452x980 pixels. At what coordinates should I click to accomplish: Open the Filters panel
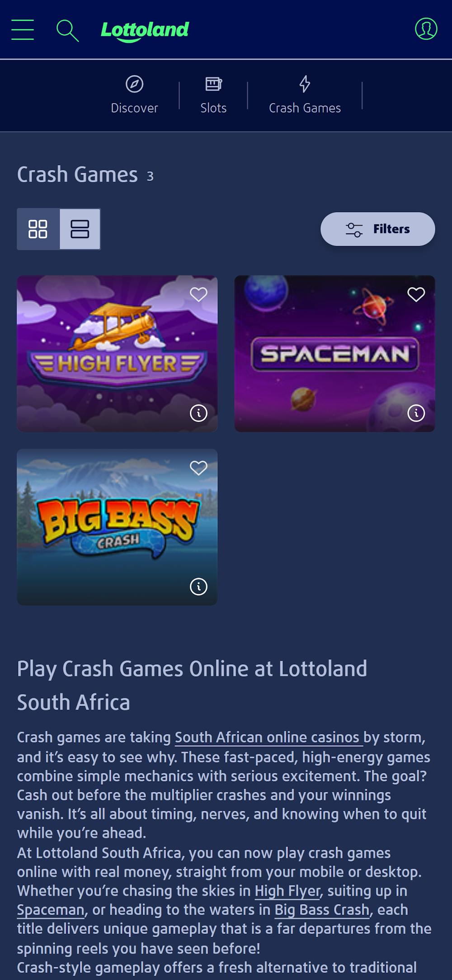click(378, 229)
